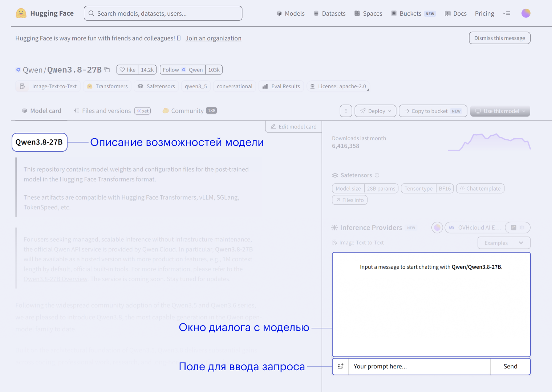
Task: Click the Inference Providers sparkle icon
Action: tap(334, 228)
